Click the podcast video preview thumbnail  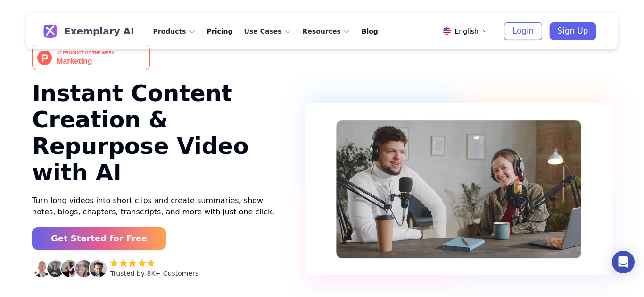point(459,189)
